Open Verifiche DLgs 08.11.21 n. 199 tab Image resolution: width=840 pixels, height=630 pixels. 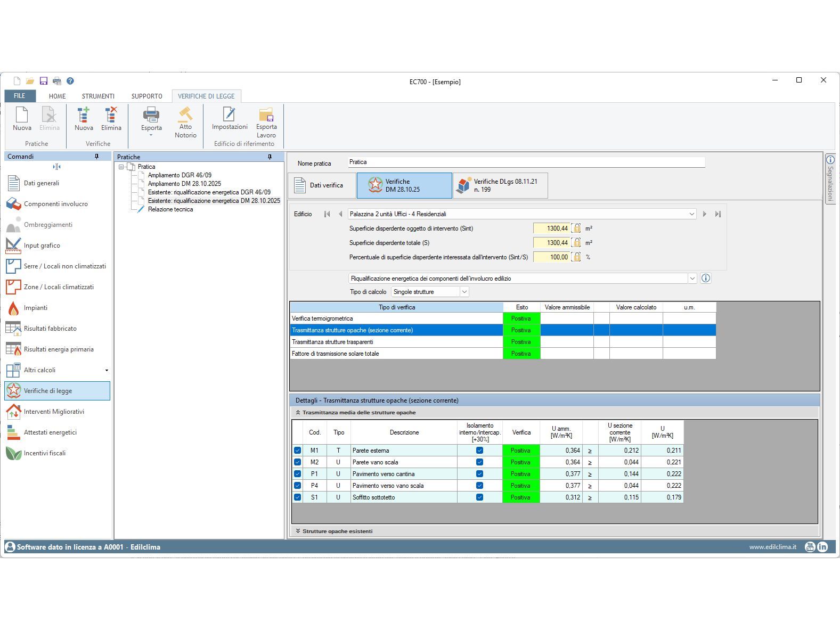500,185
